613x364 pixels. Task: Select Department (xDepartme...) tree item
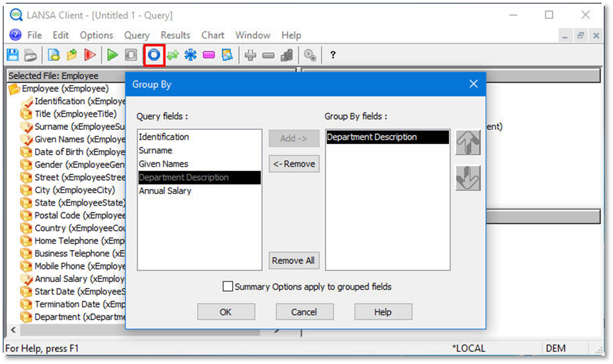[80, 317]
